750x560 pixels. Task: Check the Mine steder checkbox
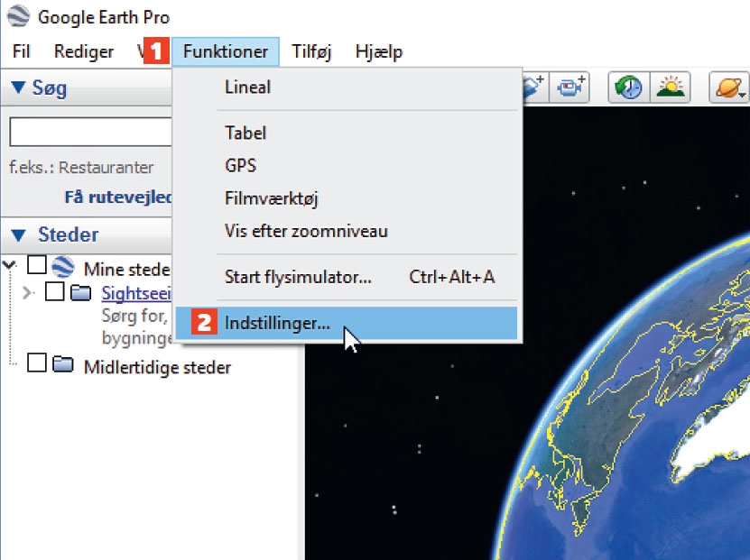[37, 266]
